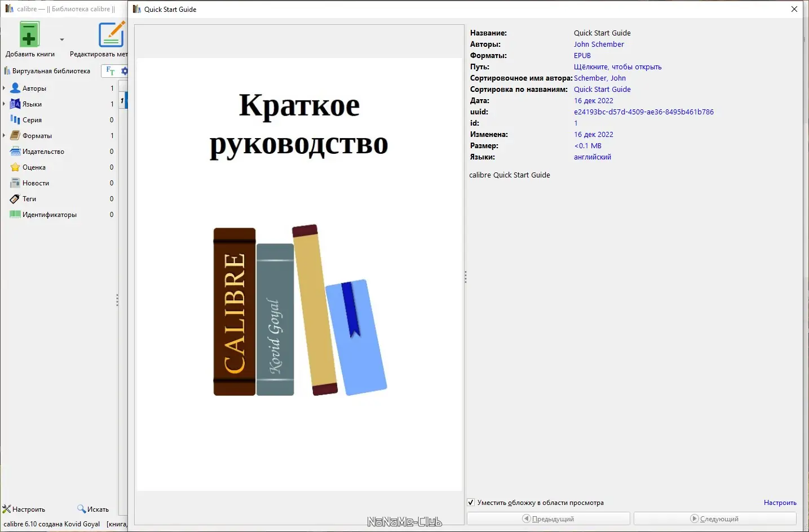Click the id value link 1
The height and width of the screenshot is (532, 809).
(x=576, y=123)
